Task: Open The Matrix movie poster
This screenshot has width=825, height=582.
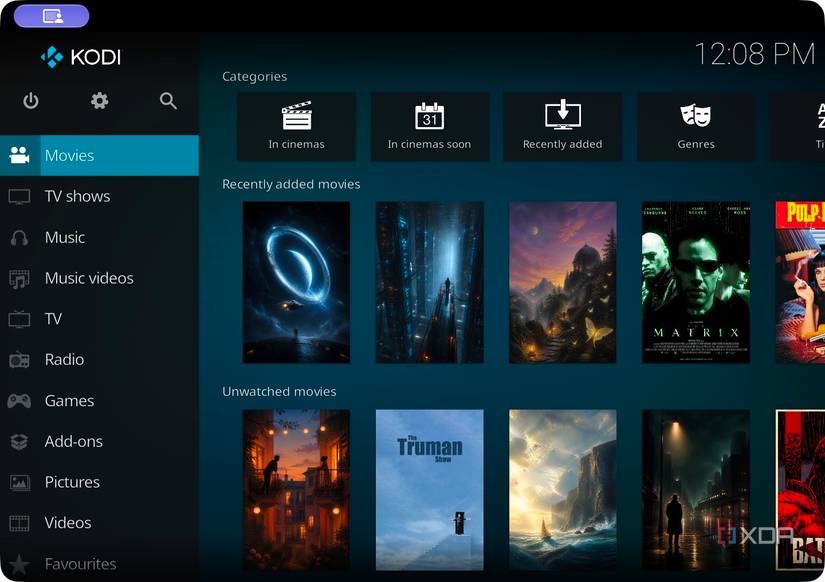Action: click(696, 282)
